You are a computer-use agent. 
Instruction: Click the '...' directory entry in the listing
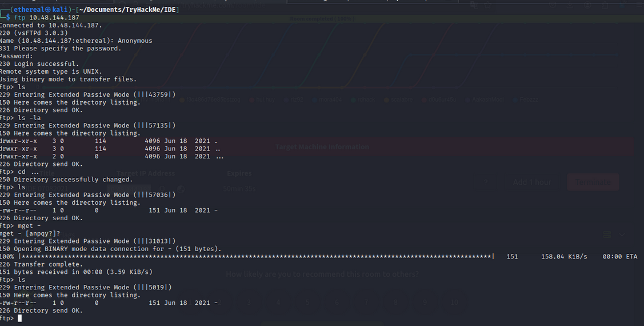[219, 156]
